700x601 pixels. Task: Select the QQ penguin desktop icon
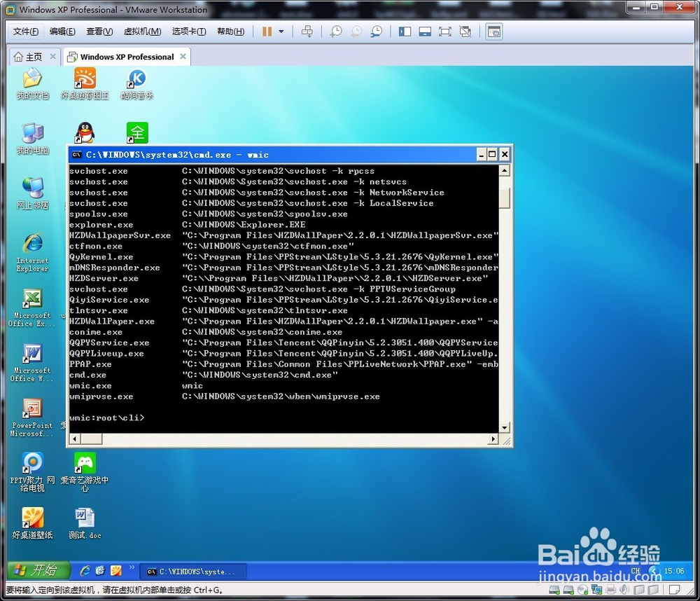85,132
